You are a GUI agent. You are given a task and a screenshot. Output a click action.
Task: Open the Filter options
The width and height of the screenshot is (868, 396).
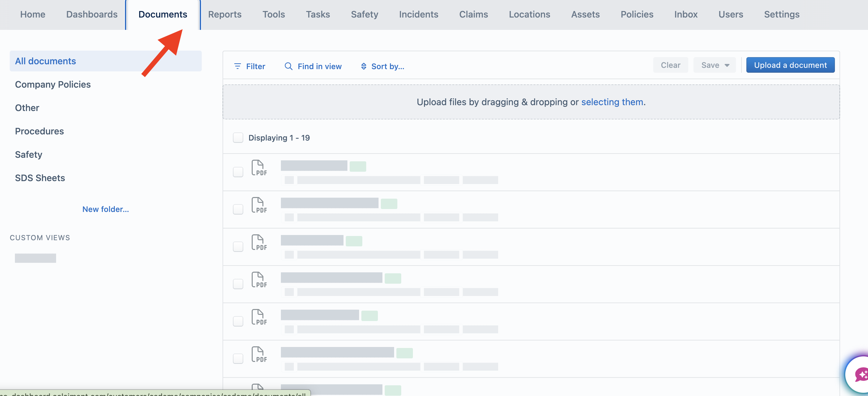pyautogui.click(x=250, y=66)
